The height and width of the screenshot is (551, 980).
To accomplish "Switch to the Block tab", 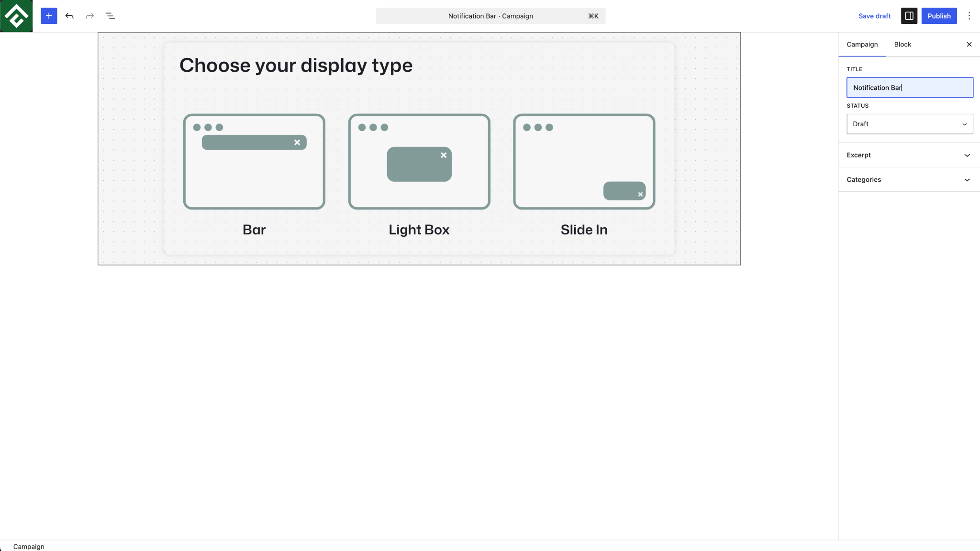I will coord(902,44).
